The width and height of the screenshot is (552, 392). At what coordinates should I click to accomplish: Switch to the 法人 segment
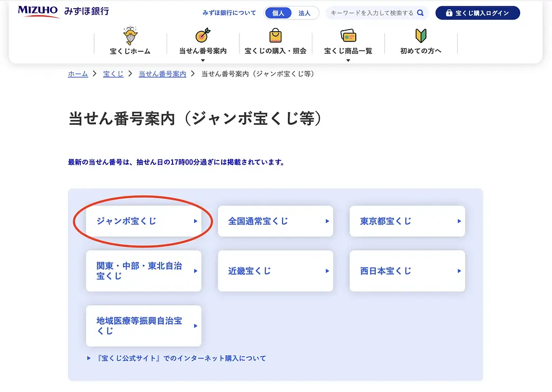[x=305, y=12]
